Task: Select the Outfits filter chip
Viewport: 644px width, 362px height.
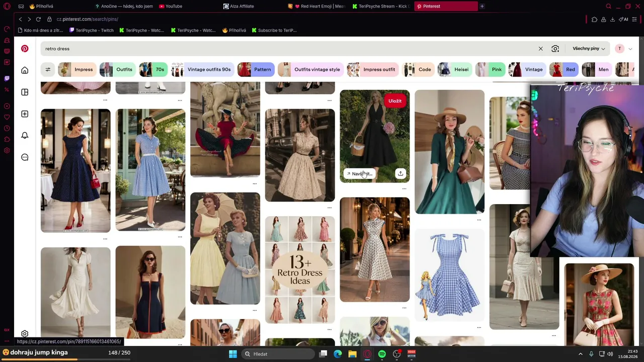Action: [117, 69]
